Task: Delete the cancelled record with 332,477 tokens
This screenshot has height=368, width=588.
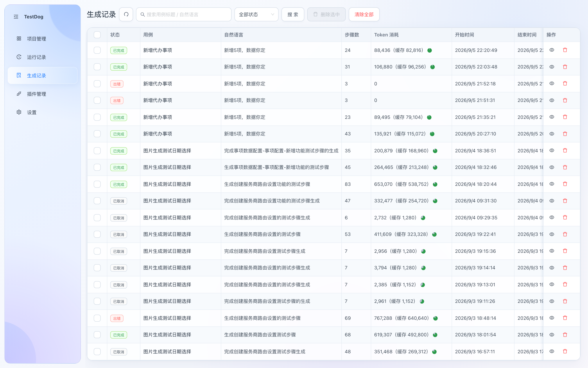Action: 565,201
